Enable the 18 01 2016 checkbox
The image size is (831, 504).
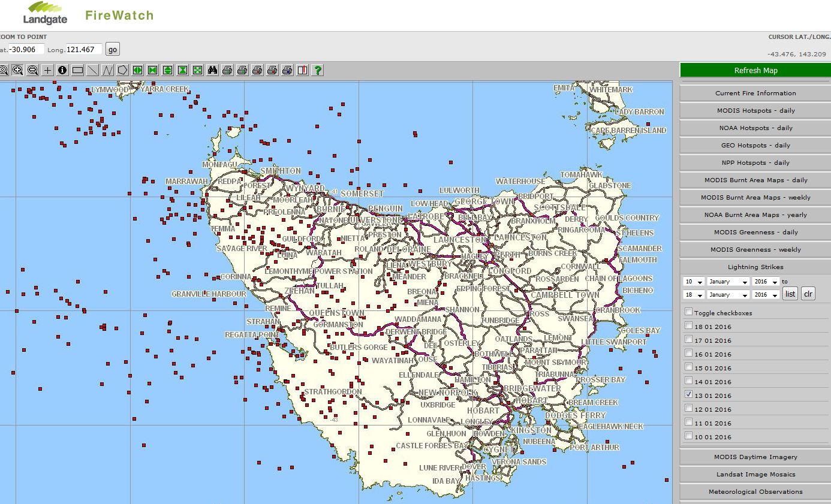(x=688, y=325)
